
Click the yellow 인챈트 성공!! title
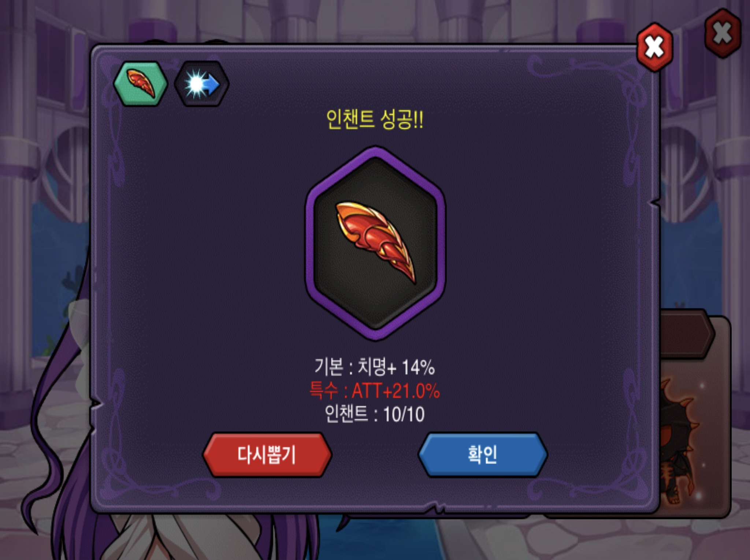pyautogui.click(x=375, y=119)
